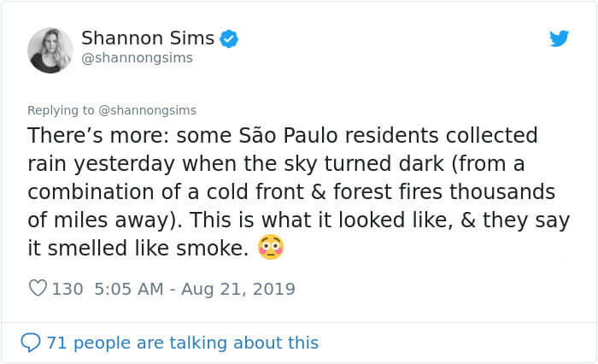Click the text "it smelled like smoke"
598x364 pixels.
[139, 249]
